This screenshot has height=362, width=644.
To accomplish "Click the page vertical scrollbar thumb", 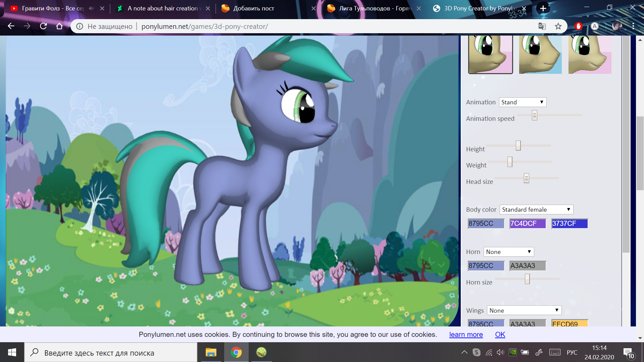I will tap(640, 153).
